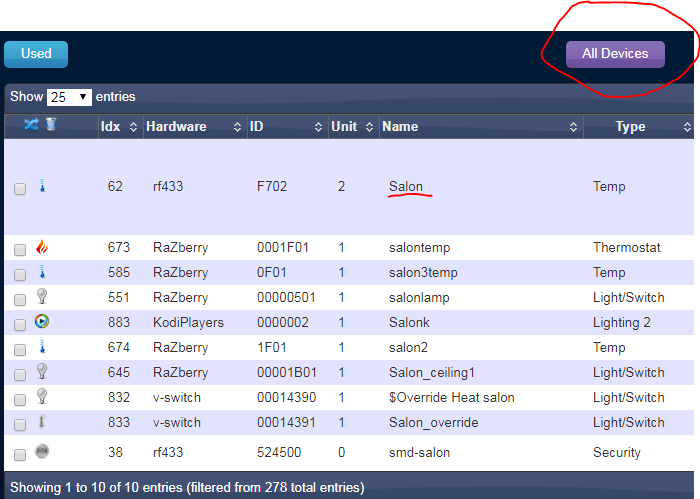Click the Used button
This screenshot has height=499, width=700.
[x=36, y=54]
